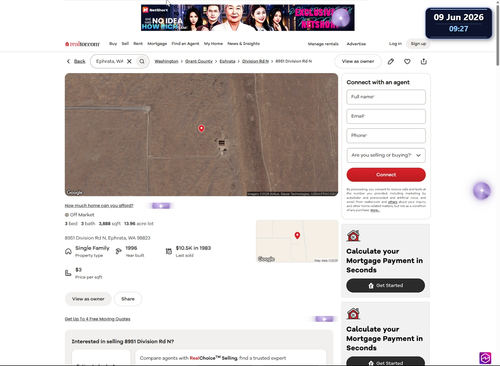Share listing via upload icon

point(424,61)
